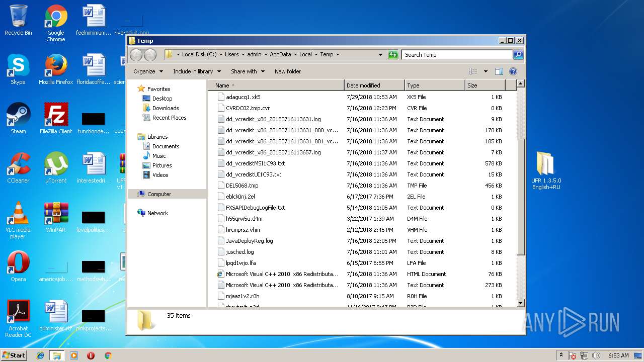Image resolution: width=644 pixels, height=362 pixels.
Task: Show hidden system tray icons
Action: tap(560, 355)
